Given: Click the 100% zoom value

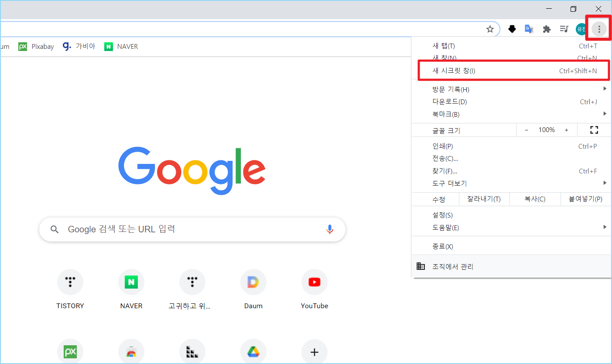Looking at the screenshot, I should [x=547, y=130].
